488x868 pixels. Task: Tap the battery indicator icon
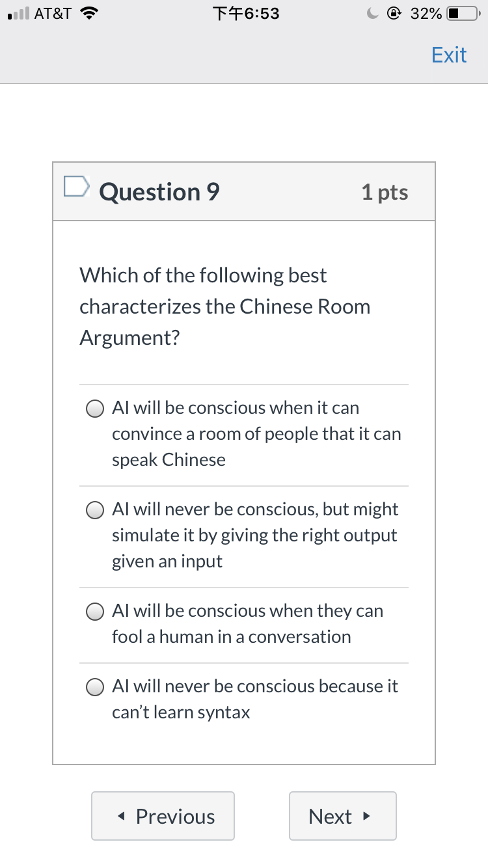pos(463,14)
